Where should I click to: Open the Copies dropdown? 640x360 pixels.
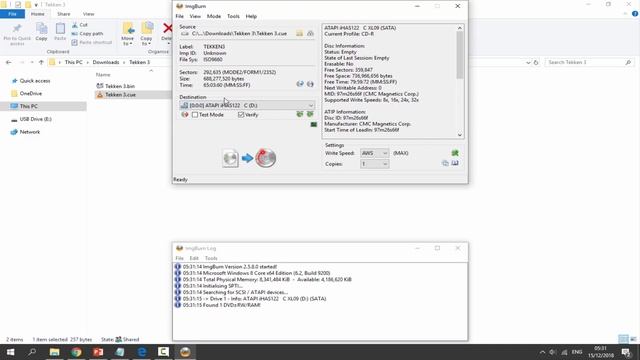(x=384, y=164)
